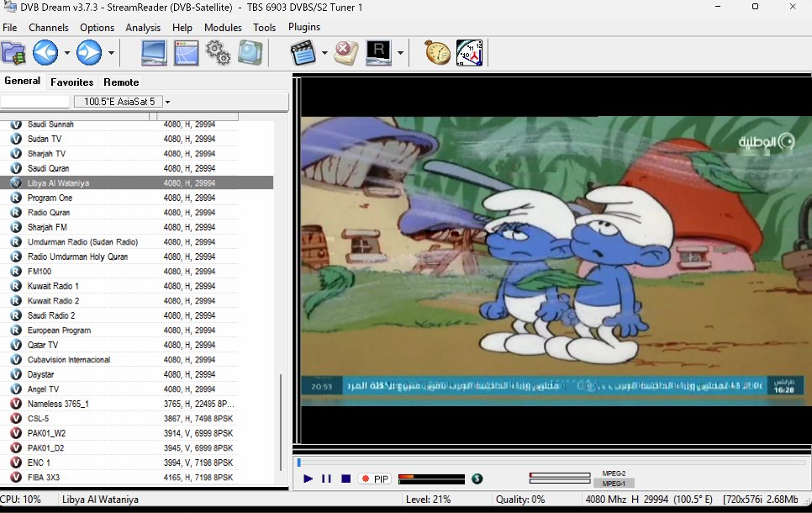
Task: Click the R icon beside Program One
Action: (x=16, y=198)
